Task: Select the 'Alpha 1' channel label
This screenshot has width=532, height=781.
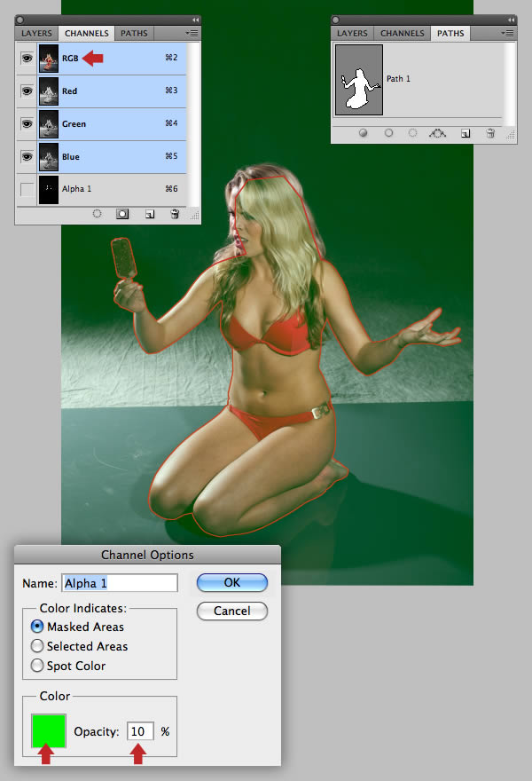Action: coord(76,189)
